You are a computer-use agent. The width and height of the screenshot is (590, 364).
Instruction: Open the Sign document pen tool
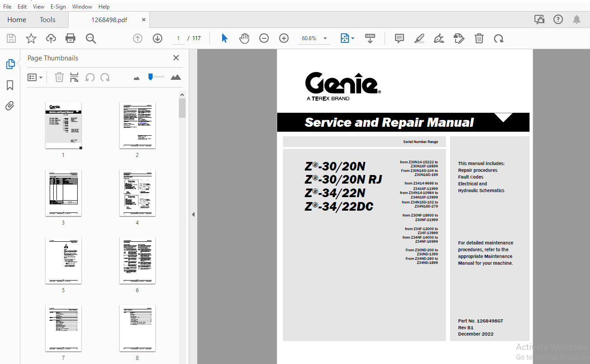[439, 38]
